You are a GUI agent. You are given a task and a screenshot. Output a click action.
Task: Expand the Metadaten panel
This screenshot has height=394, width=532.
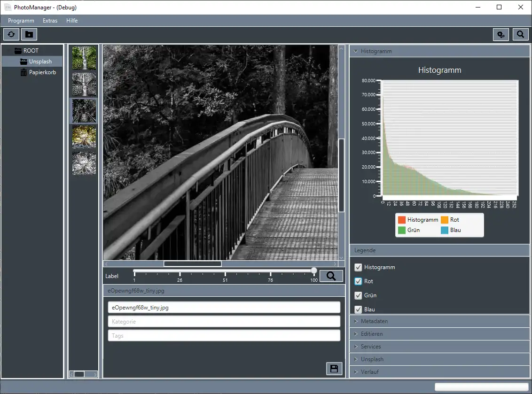pyautogui.click(x=439, y=321)
